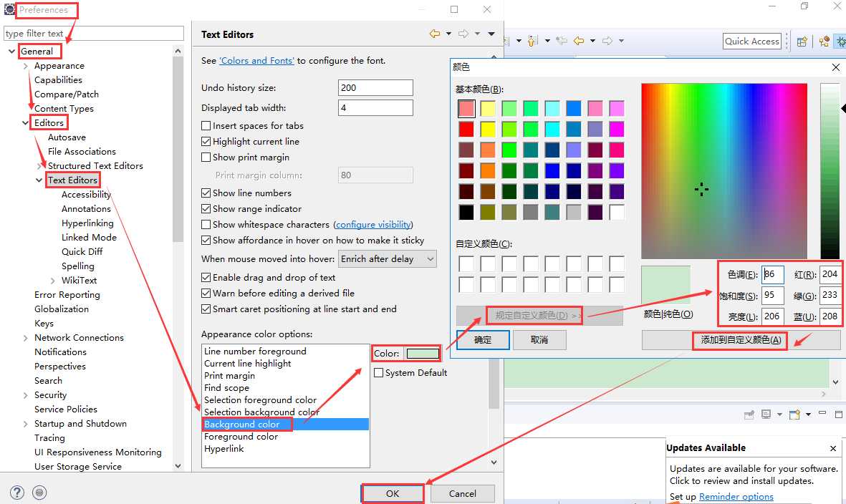Viewport: 846px width, 504px height.
Task: Click the Help question mark icon
Action: [16, 492]
